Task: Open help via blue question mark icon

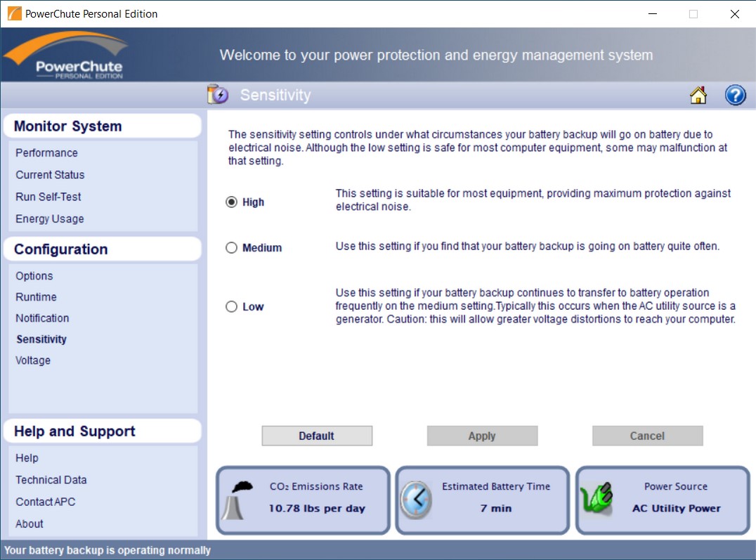Action: [735, 95]
